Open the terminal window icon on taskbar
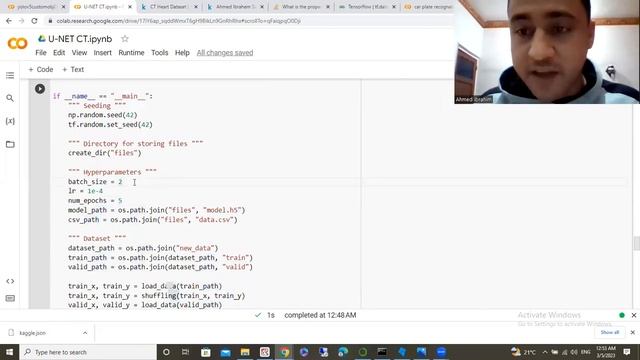The height and width of the screenshot is (360, 640). point(382,352)
